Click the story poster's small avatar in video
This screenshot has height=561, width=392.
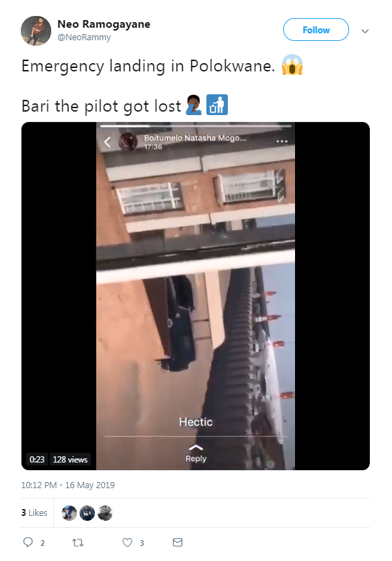click(x=128, y=141)
